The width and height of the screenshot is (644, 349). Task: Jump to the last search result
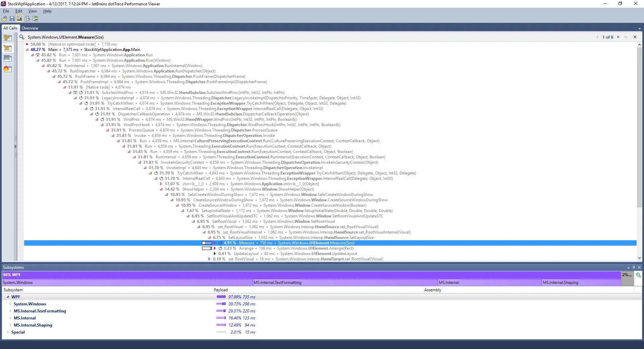[x=626, y=37]
